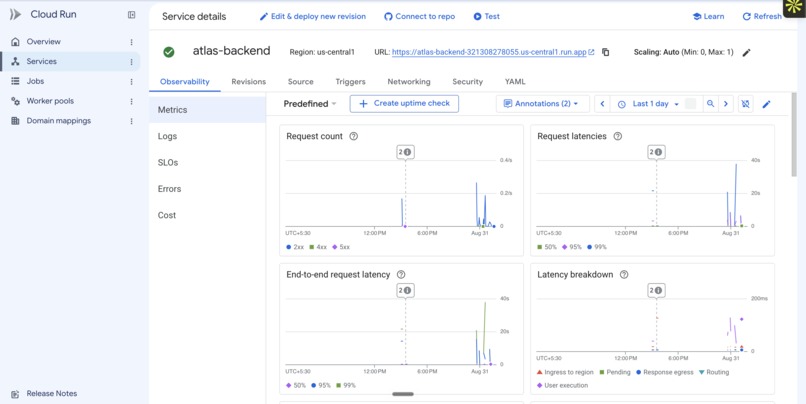Click Connect to repo
The width and height of the screenshot is (806, 404).
pyautogui.click(x=419, y=16)
